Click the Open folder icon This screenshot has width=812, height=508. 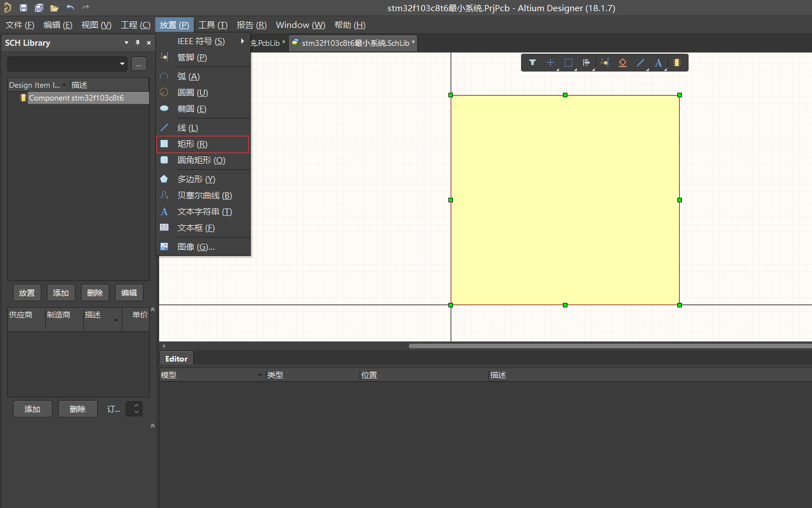54,8
